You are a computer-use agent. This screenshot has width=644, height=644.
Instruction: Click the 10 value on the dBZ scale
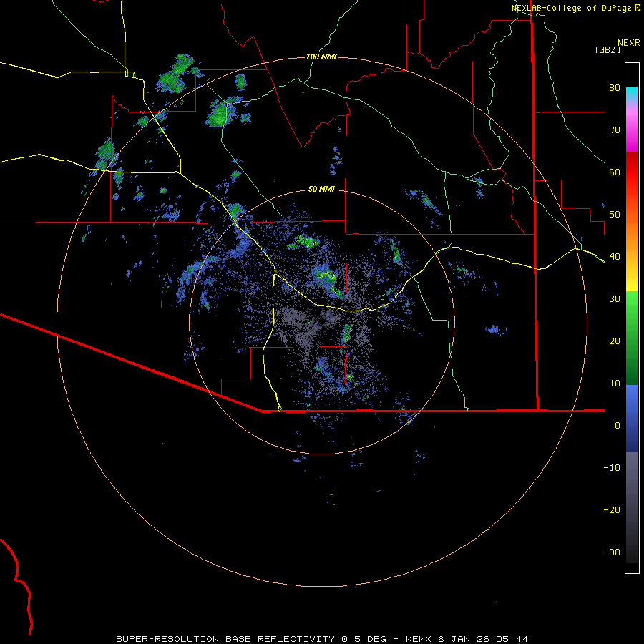(x=615, y=384)
